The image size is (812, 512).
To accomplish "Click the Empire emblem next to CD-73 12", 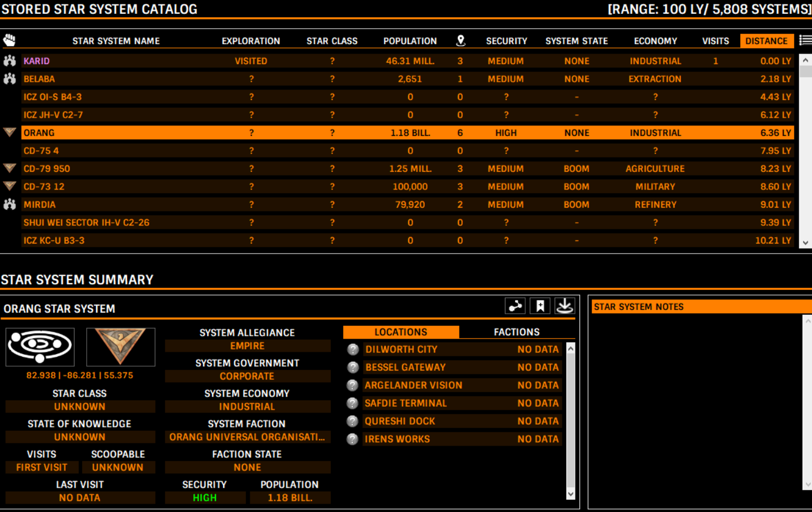I will click(9, 187).
